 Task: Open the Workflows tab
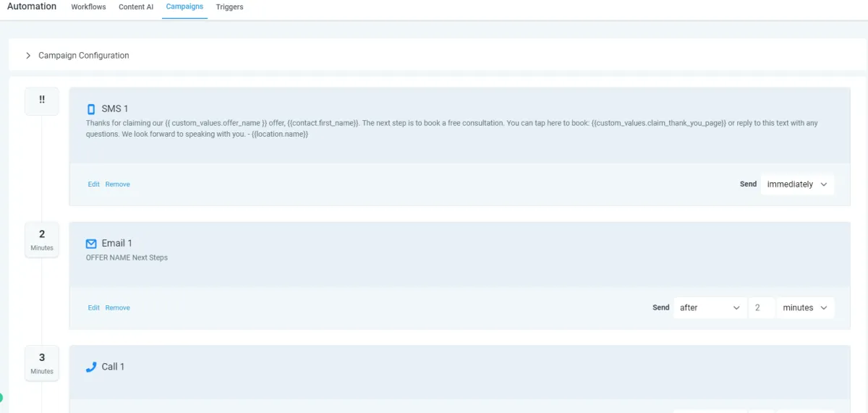point(88,7)
